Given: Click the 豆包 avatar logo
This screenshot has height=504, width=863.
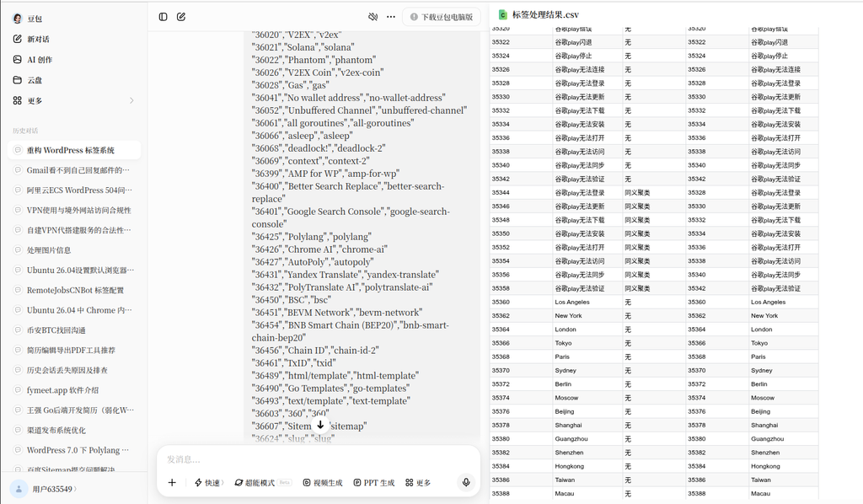Looking at the screenshot, I should tap(17, 19).
